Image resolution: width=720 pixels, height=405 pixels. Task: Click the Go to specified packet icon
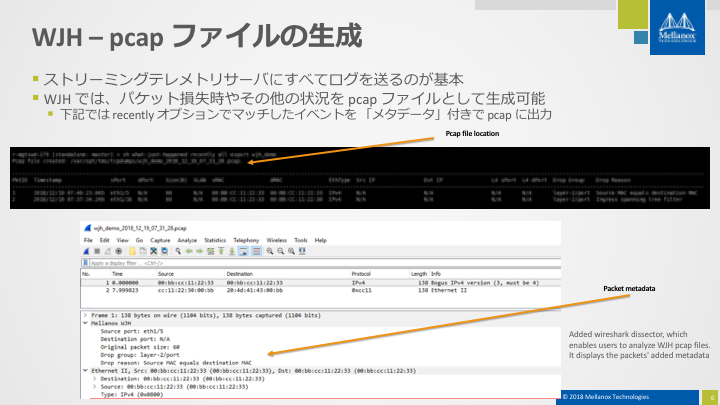(210, 251)
